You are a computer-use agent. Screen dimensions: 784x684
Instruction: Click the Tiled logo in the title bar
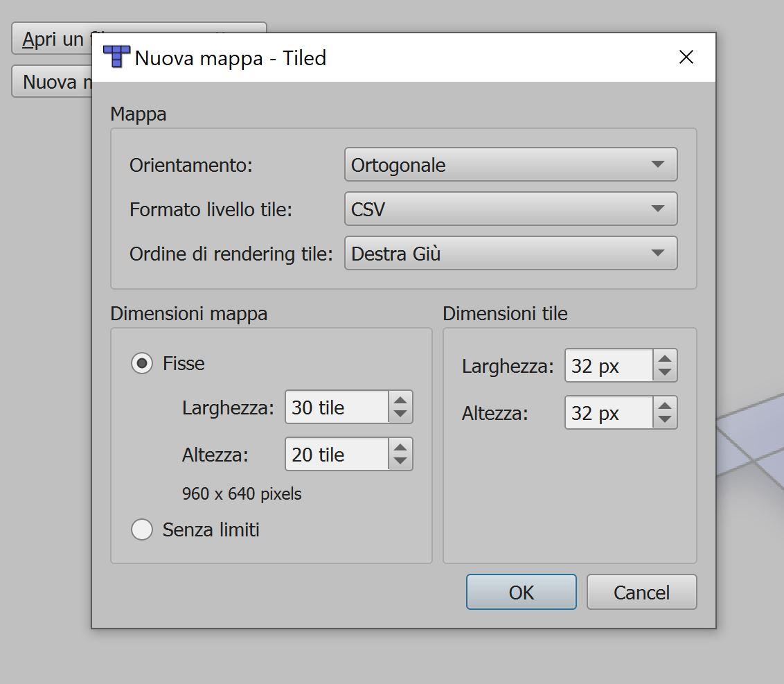pos(116,57)
